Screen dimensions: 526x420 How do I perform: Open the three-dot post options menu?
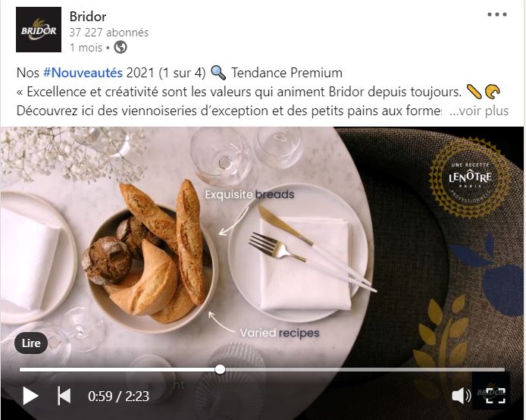496,14
